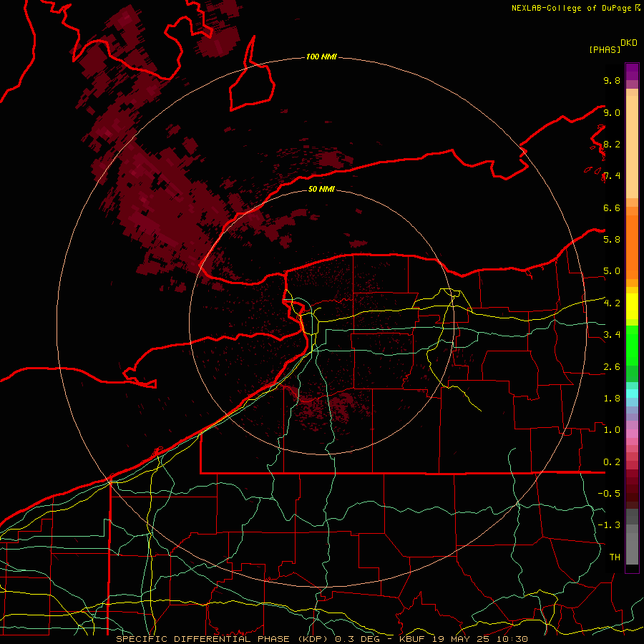Click the "100 NMI" range ring label
The width and height of the screenshot is (644, 644).
click(321, 57)
